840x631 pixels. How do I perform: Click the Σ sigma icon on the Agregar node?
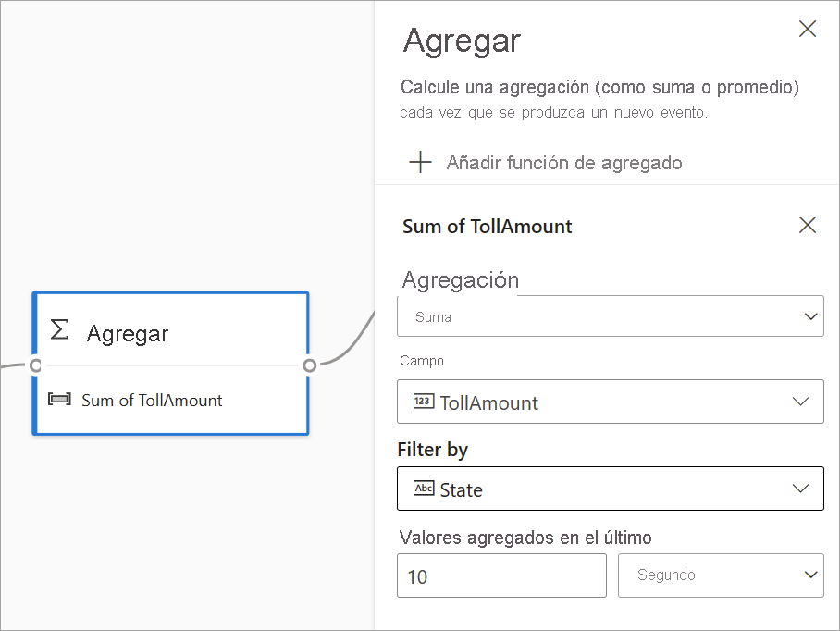click(59, 329)
